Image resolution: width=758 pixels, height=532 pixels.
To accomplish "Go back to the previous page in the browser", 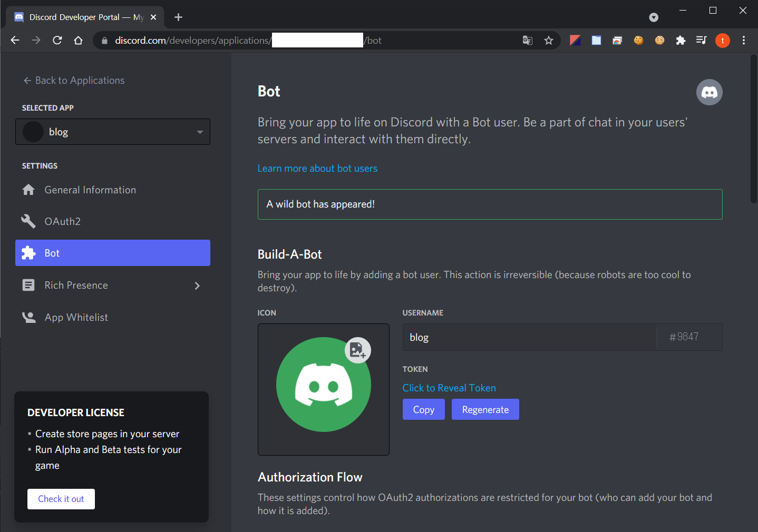I will tap(15, 41).
